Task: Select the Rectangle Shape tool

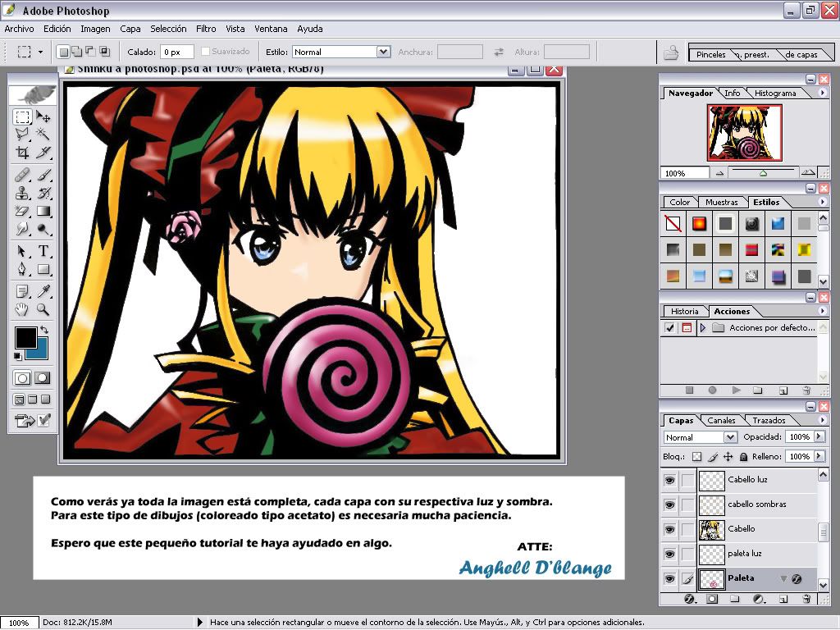Action: click(43, 269)
